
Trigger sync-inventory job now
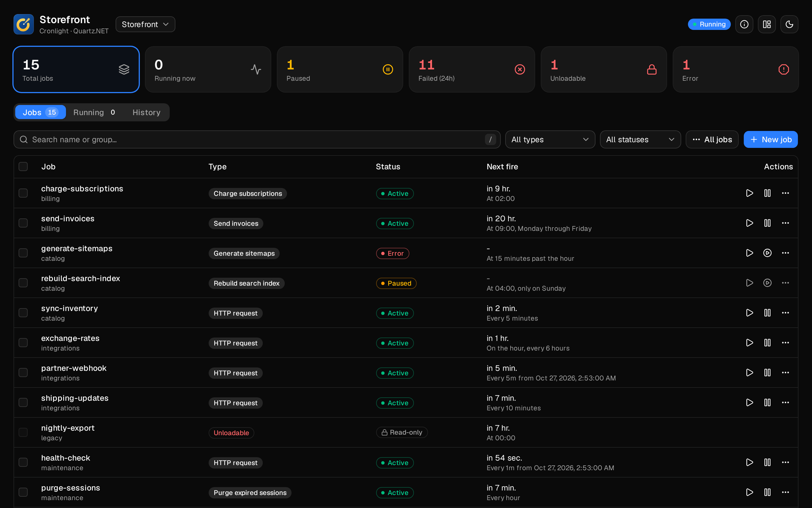tap(749, 313)
